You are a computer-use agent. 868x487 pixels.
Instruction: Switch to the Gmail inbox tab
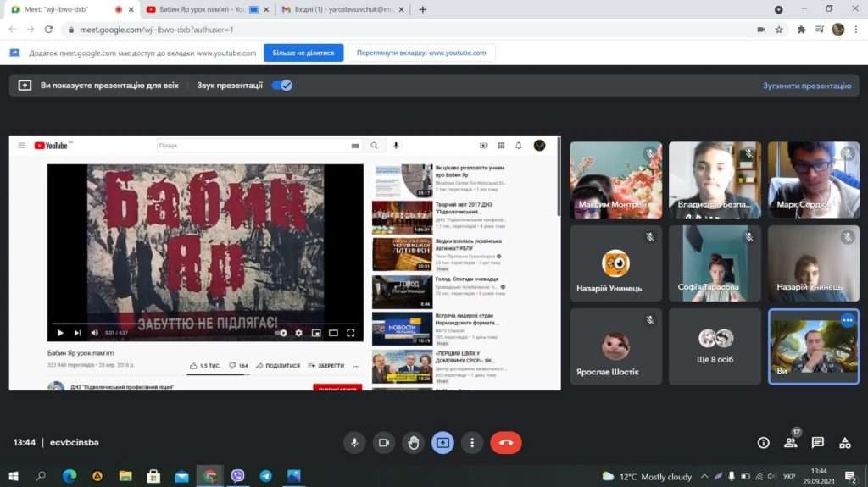342,9
